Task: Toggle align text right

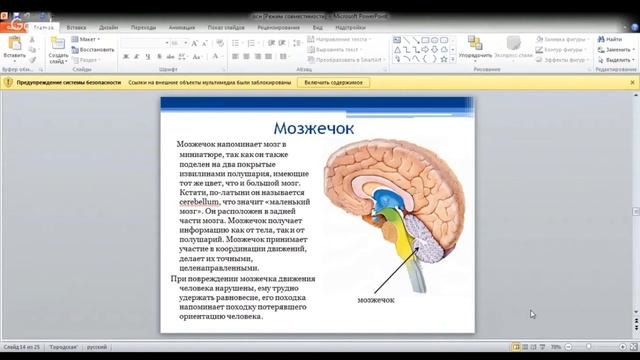Action: pos(258,56)
